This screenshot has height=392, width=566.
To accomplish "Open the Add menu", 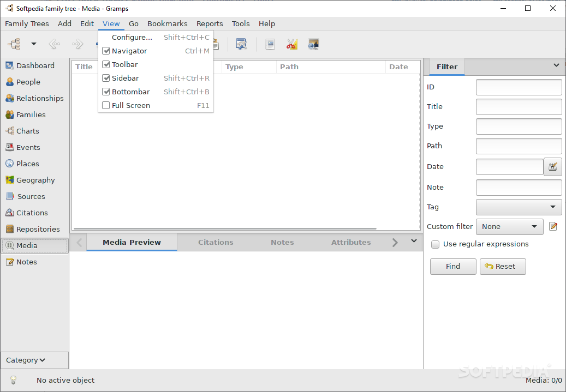I will click(64, 23).
